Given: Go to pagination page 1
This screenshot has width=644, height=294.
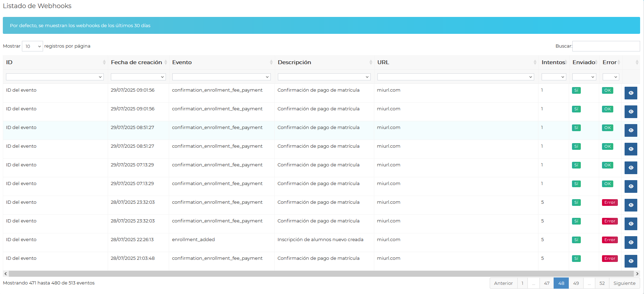Looking at the screenshot, I should tap(523, 283).
